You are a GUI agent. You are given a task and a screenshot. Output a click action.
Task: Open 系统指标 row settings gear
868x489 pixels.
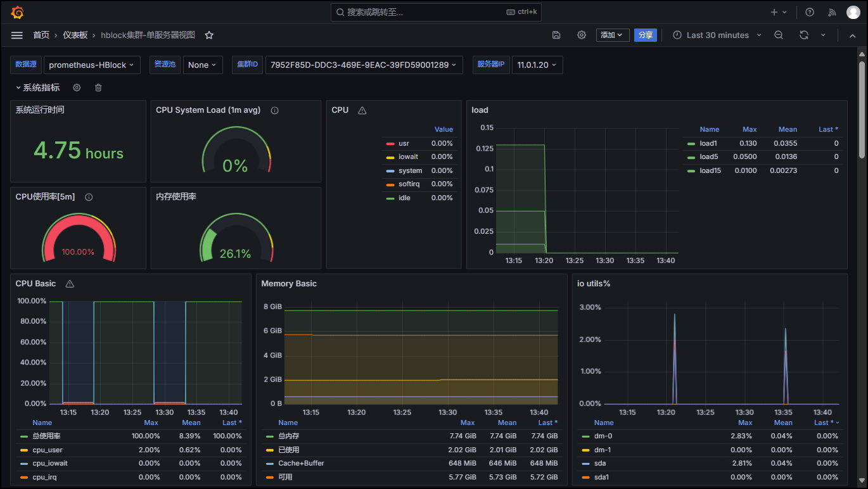click(x=77, y=87)
